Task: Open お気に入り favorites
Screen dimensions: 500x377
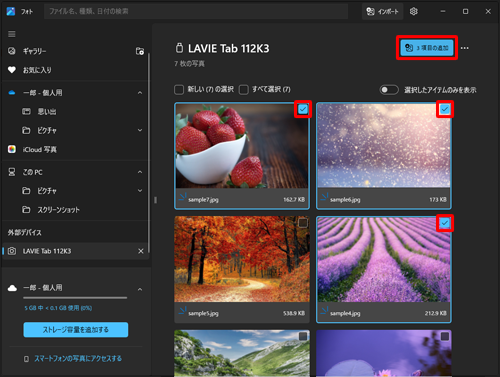Action: [x=75, y=70]
